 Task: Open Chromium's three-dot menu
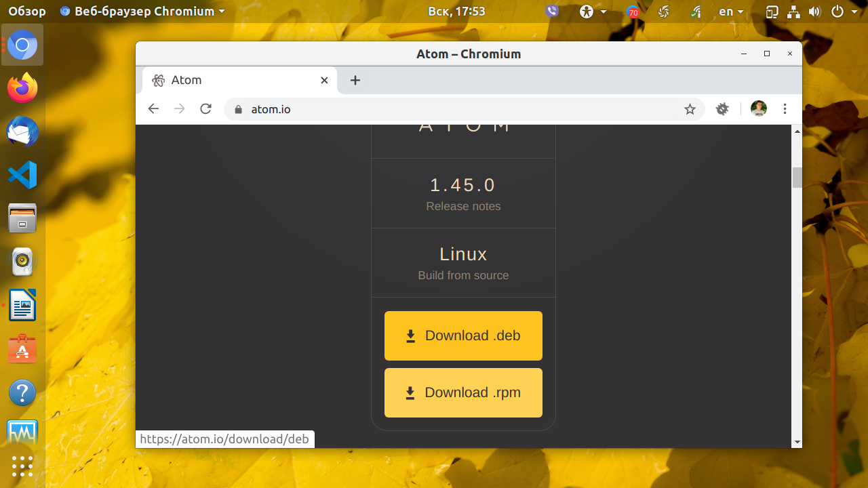tap(785, 109)
